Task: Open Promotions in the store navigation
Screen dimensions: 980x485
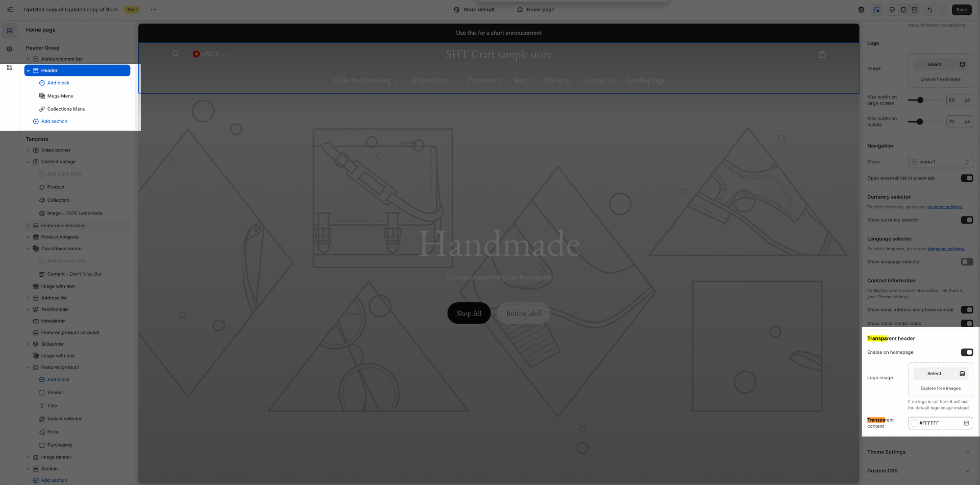Action: click(484, 80)
